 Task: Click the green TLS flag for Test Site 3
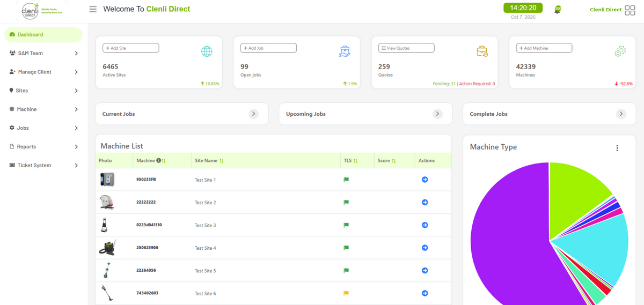click(346, 225)
